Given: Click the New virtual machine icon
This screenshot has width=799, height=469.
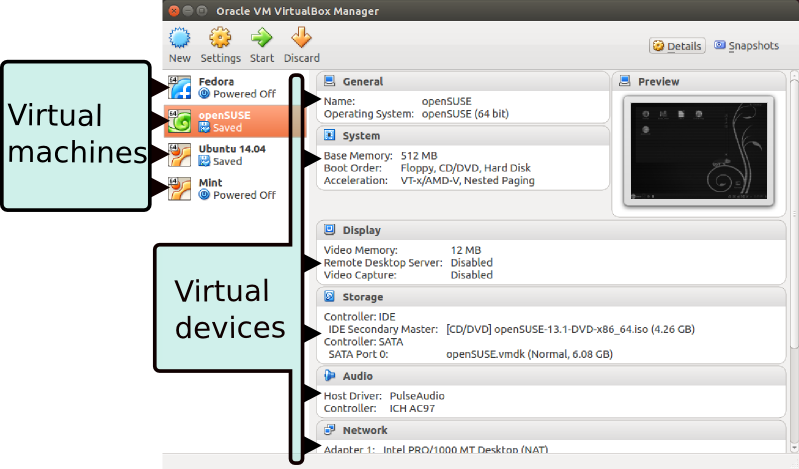Looking at the screenshot, I should [x=179, y=38].
